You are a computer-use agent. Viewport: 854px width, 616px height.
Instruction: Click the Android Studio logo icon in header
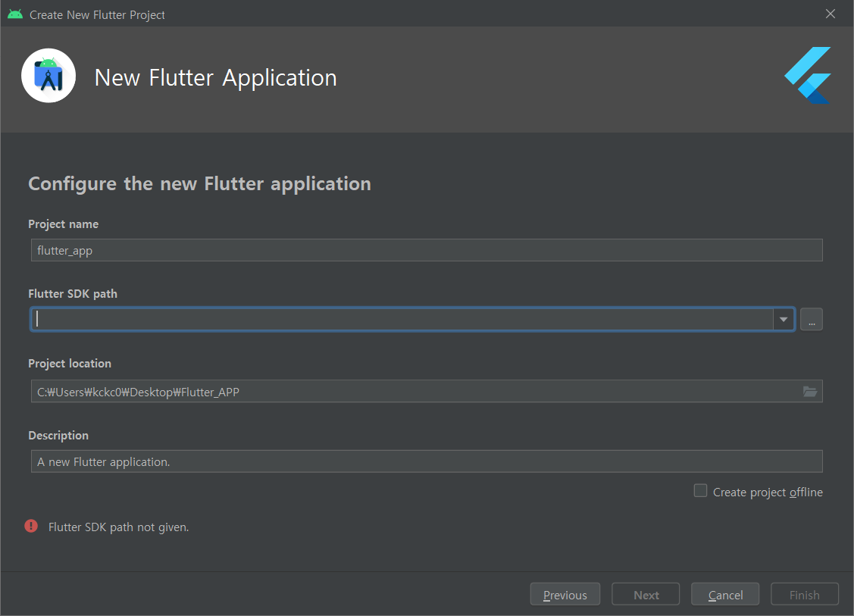[x=48, y=76]
